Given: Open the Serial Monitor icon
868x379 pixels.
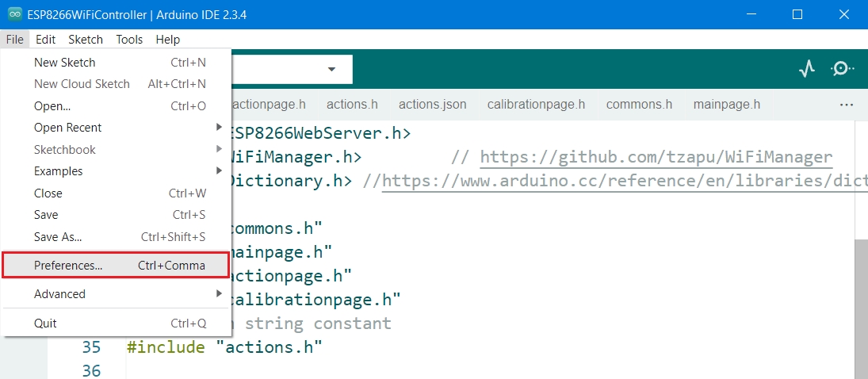Looking at the screenshot, I should (841, 69).
